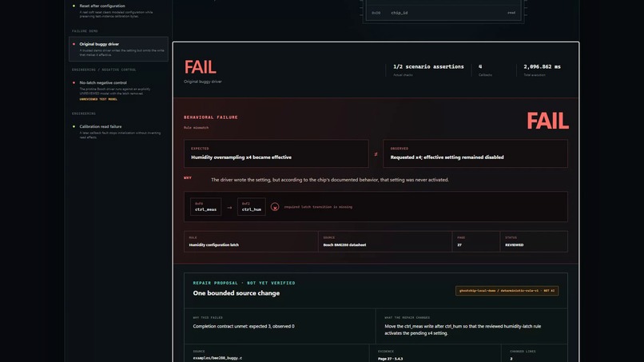This screenshot has height=362, width=644.
Task: Click the "BEHAVIORAL FAILURE" heading
Action: coord(211,117)
